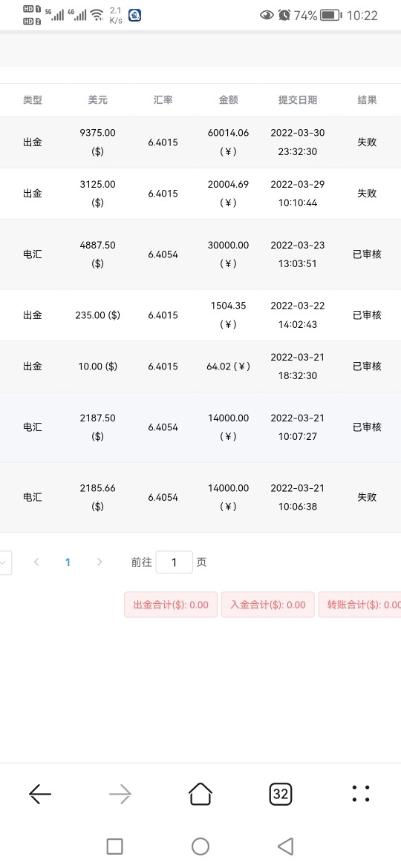Open the browser four-dot menu icon
The height and width of the screenshot is (868, 401).
(x=361, y=794)
